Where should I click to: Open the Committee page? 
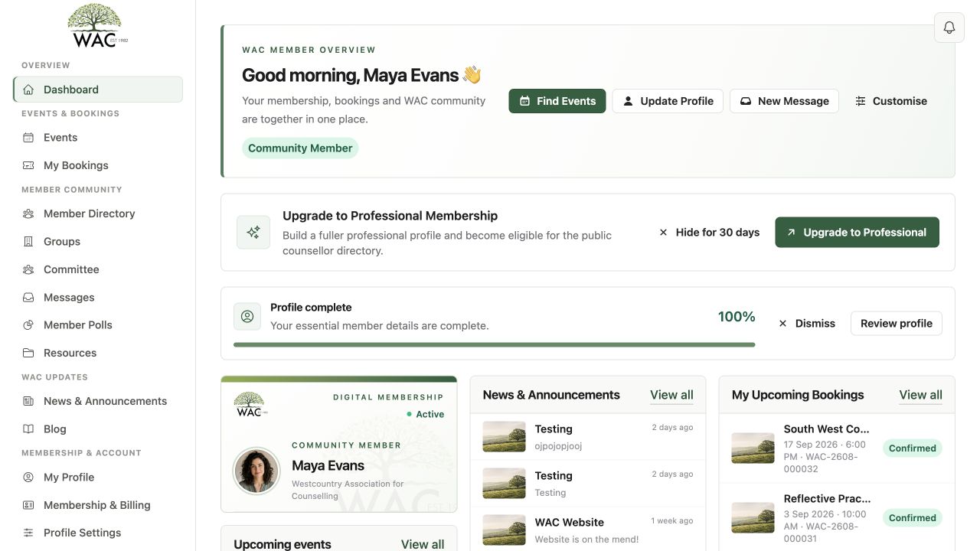(x=98, y=269)
